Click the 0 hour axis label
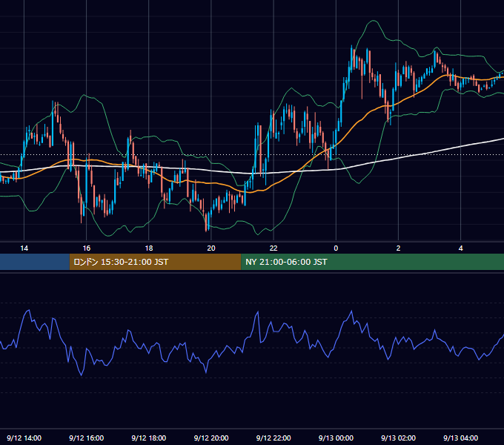The height and width of the screenshot is (445, 504). click(x=336, y=248)
